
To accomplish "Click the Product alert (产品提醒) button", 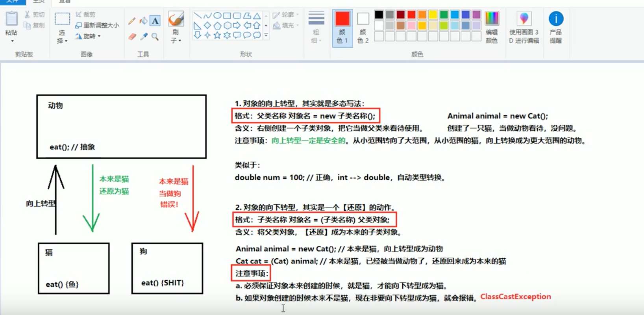I will [556, 28].
